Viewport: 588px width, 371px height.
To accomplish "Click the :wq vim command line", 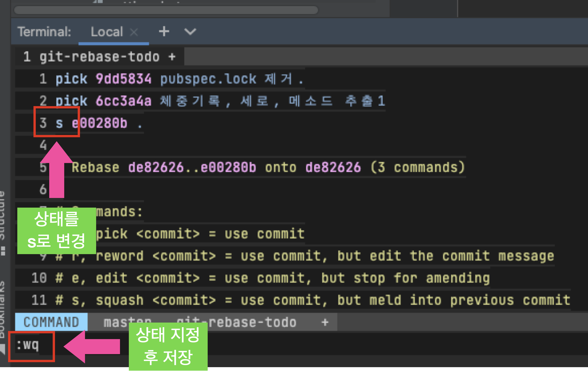I will tap(28, 345).
